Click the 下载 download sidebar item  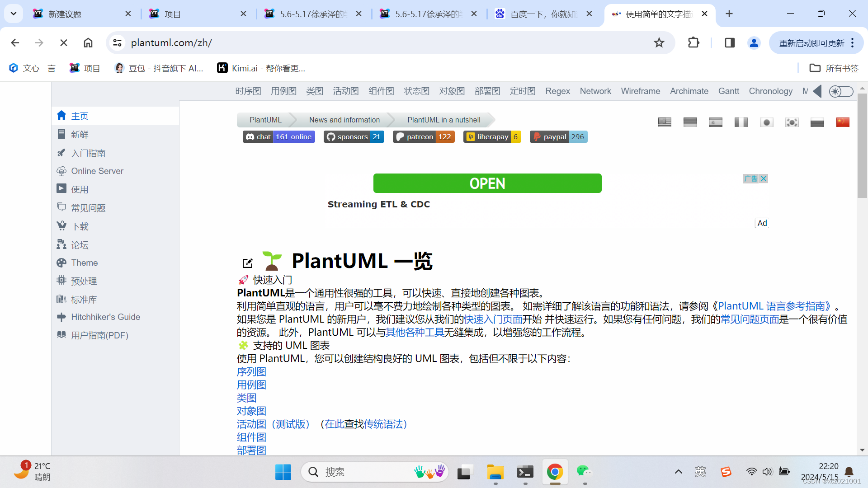[x=80, y=226]
